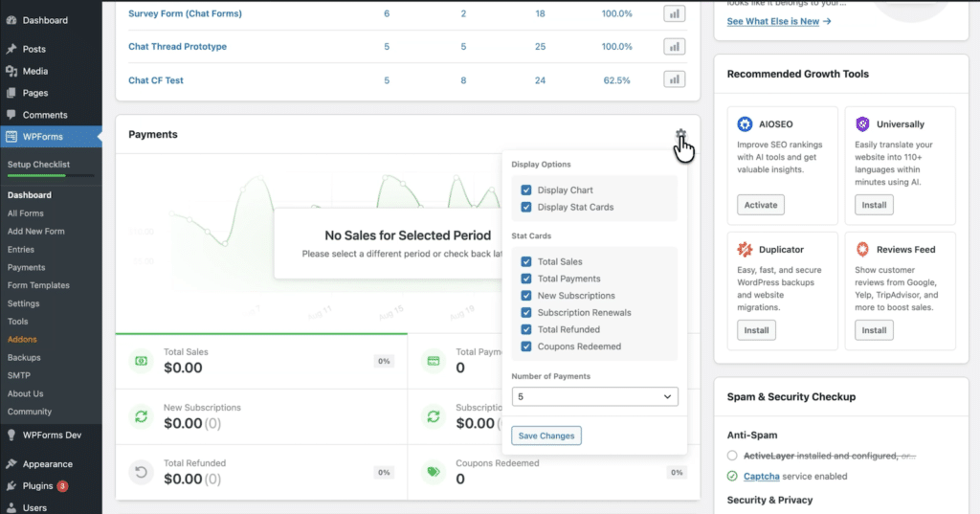
Task: Install the Duplicator plugin
Action: click(x=756, y=330)
